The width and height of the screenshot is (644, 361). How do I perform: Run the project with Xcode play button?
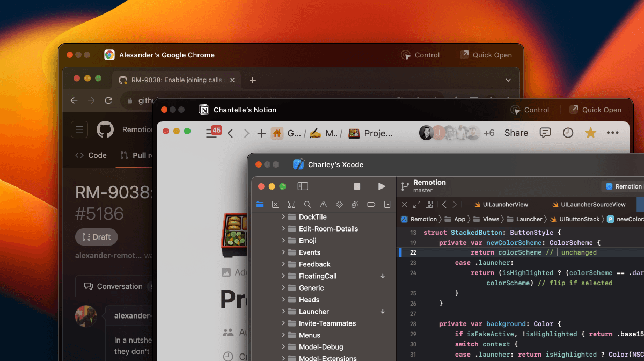pyautogui.click(x=382, y=186)
